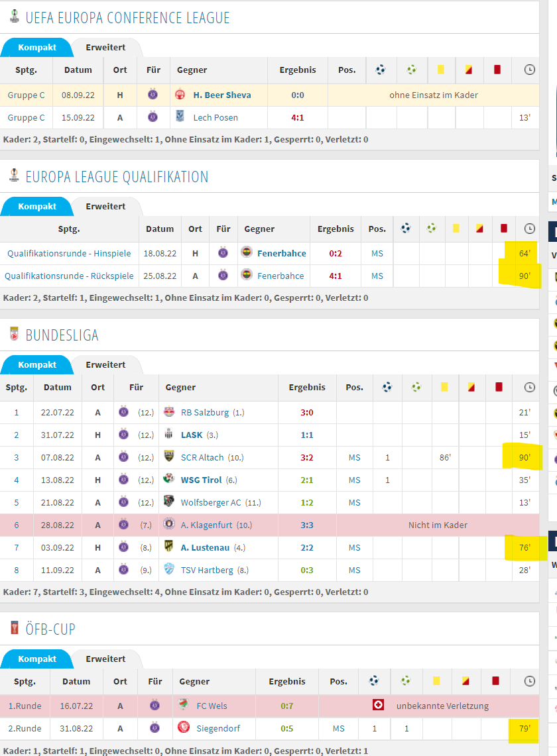Open 3:0 result against RB Salzburg
This screenshot has width=557, height=756.
click(x=307, y=413)
